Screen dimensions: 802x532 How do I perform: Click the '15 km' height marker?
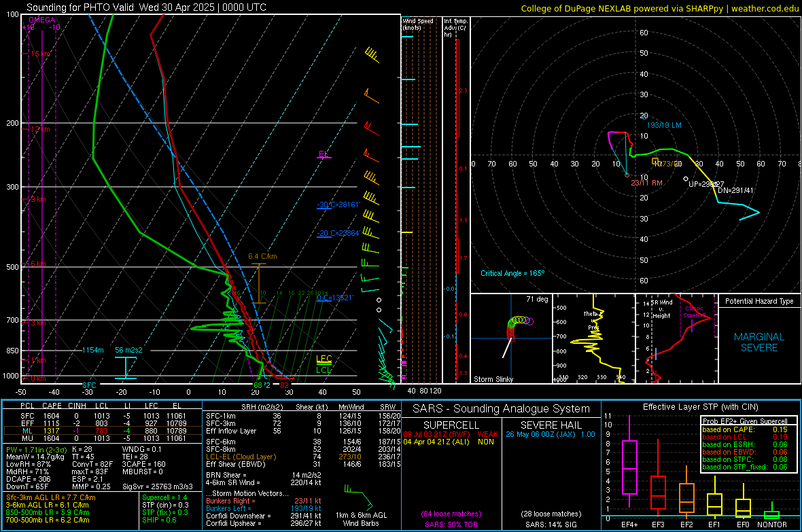click(x=40, y=54)
